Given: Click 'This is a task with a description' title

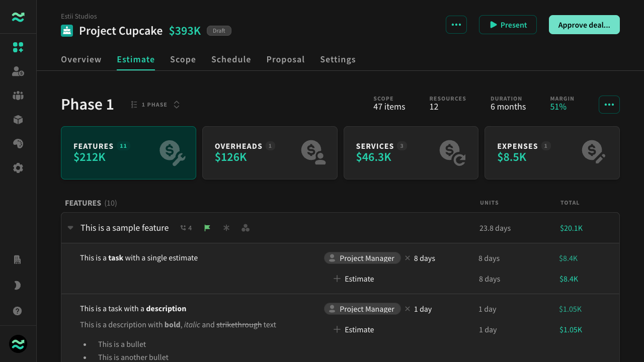Looking at the screenshot, I should tap(133, 309).
